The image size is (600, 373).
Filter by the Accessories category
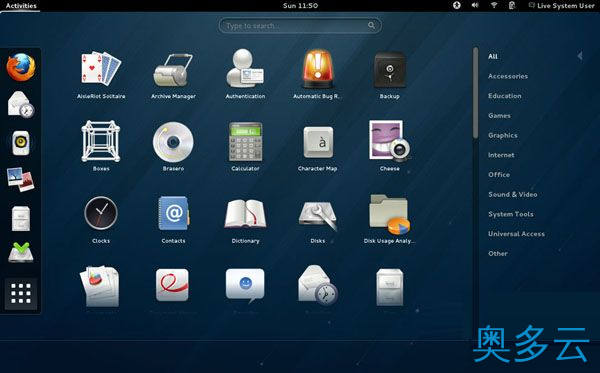point(508,76)
